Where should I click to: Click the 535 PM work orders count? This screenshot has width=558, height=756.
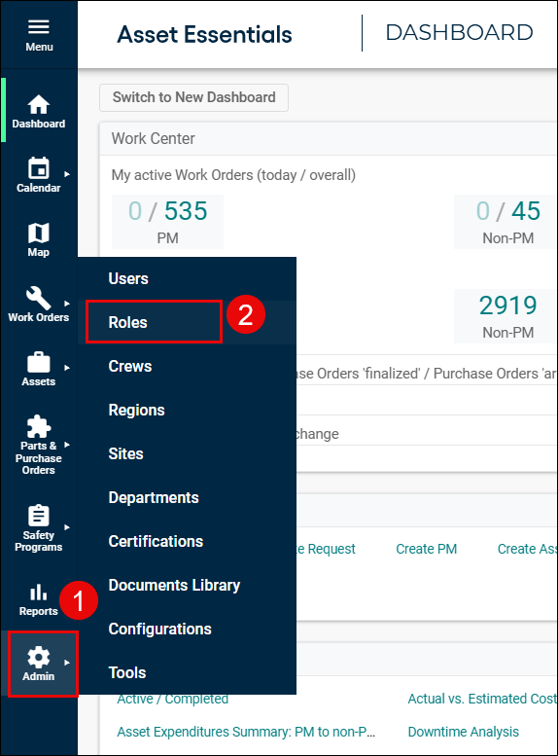[x=186, y=211]
